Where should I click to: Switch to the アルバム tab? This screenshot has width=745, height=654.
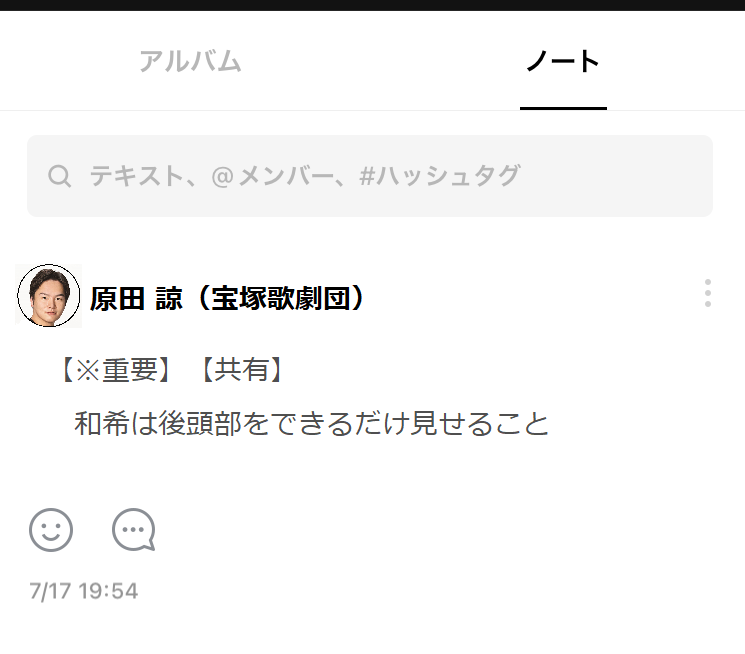point(190,61)
